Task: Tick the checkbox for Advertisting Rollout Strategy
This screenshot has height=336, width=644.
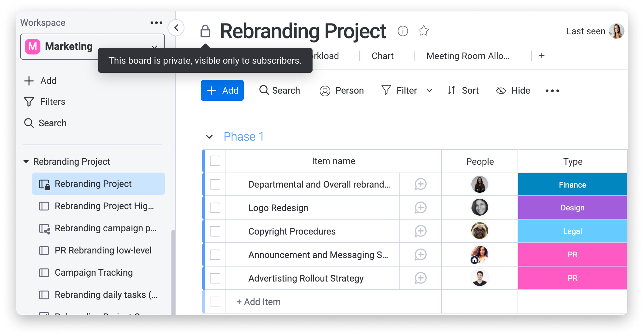Action: coord(215,278)
